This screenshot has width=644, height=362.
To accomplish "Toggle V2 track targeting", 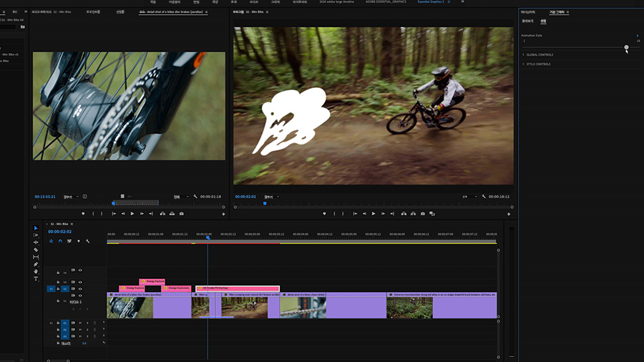I will click(64, 288).
